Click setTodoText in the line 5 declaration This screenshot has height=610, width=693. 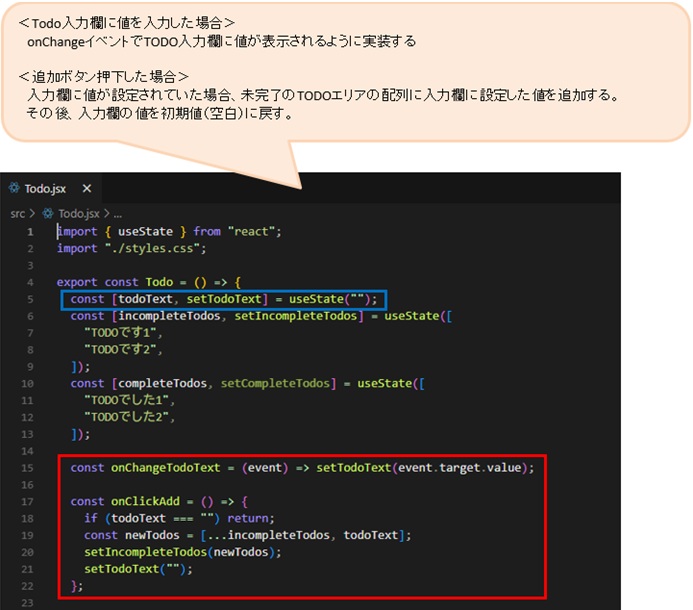(224, 299)
